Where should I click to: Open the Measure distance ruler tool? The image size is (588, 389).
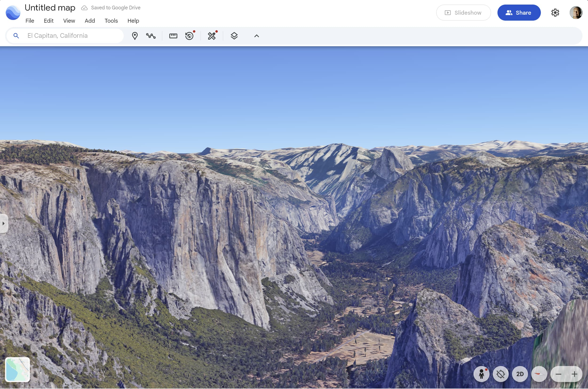coord(173,36)
